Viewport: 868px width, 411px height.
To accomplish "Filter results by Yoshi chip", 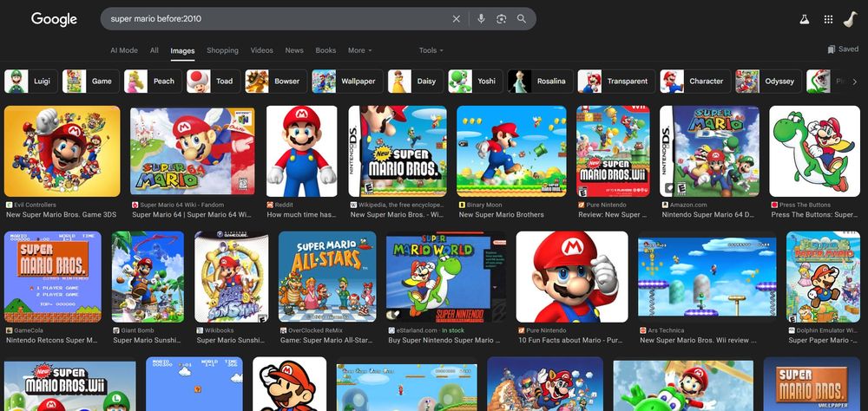I will pyautogui.click(x=476, y=82).
